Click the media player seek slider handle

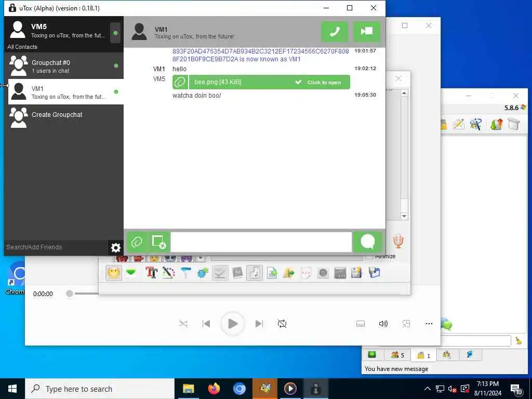point(70,294)
